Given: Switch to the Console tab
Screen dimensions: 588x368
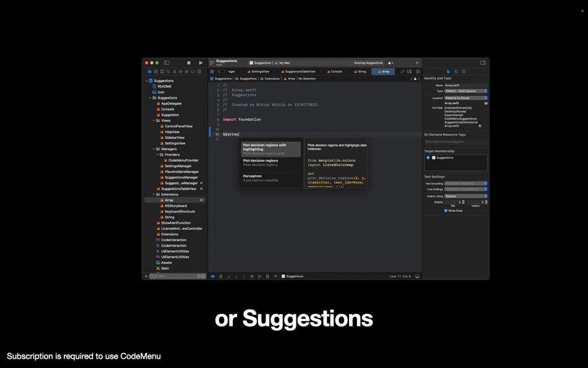Looking at the screenshot, I should click(x=334, y=71).
